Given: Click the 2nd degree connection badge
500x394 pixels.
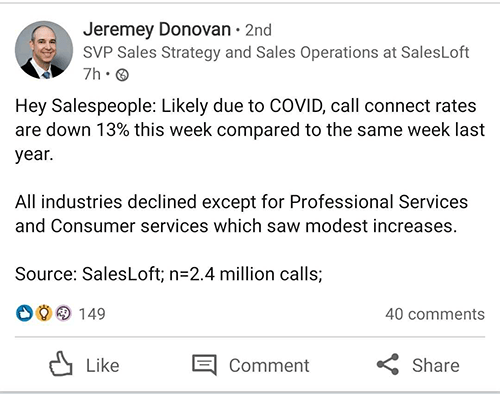Looking at the screenshot, I should pos(258,30).
